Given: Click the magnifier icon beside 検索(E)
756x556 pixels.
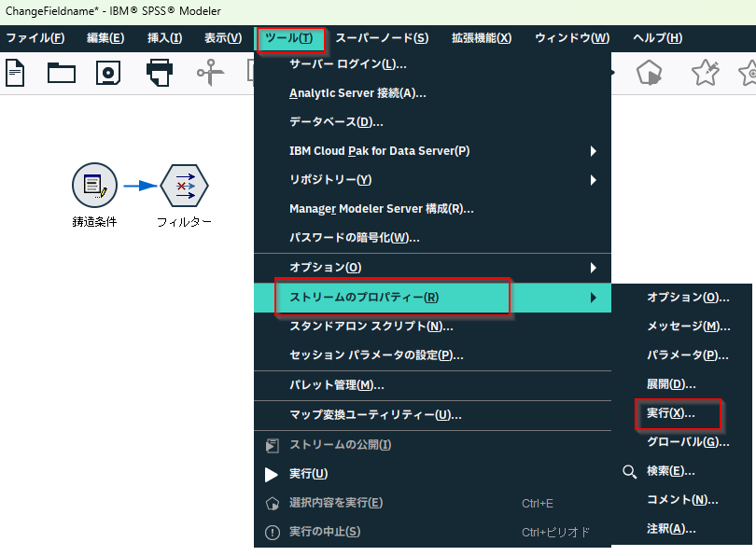Looking at the screenshot, I should [629, 472].
